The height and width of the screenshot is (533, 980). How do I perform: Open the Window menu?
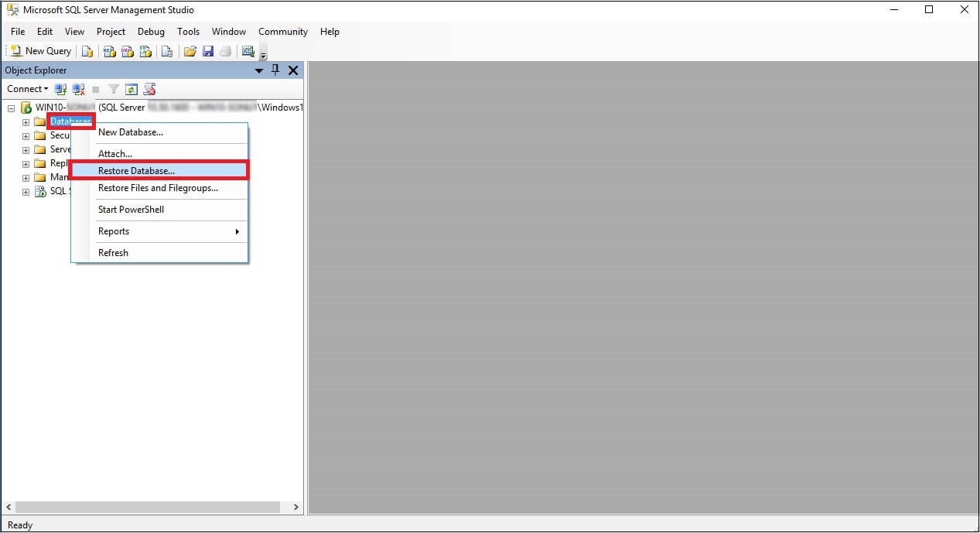pos(229,32)
